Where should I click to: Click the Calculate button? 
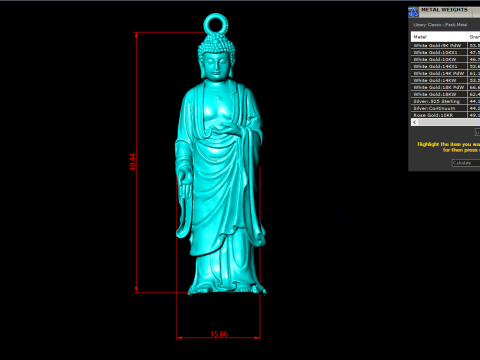(x=466, y=163)
